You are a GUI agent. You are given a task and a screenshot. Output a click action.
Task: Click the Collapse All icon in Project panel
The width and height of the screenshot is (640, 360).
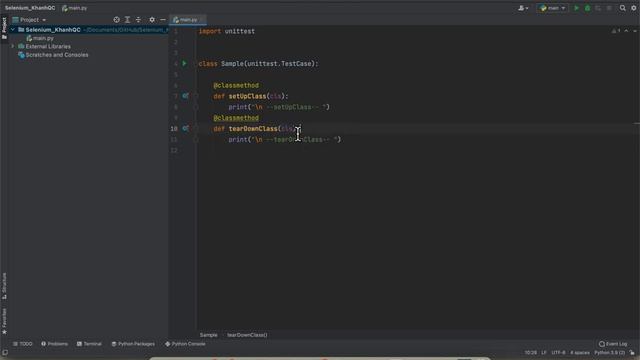click(x=138, y=20)
